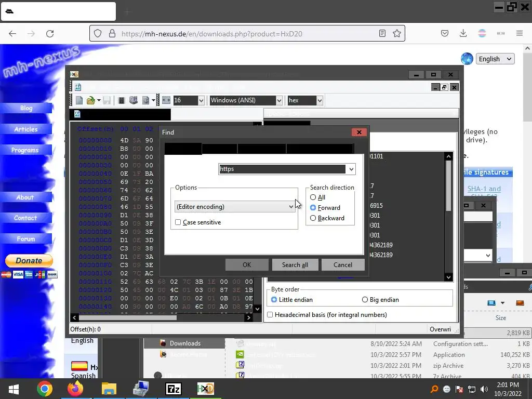This screenshot has height=399, width=532.
Task: Open the Articles page in site menu
Action: (x=26, y=129)
